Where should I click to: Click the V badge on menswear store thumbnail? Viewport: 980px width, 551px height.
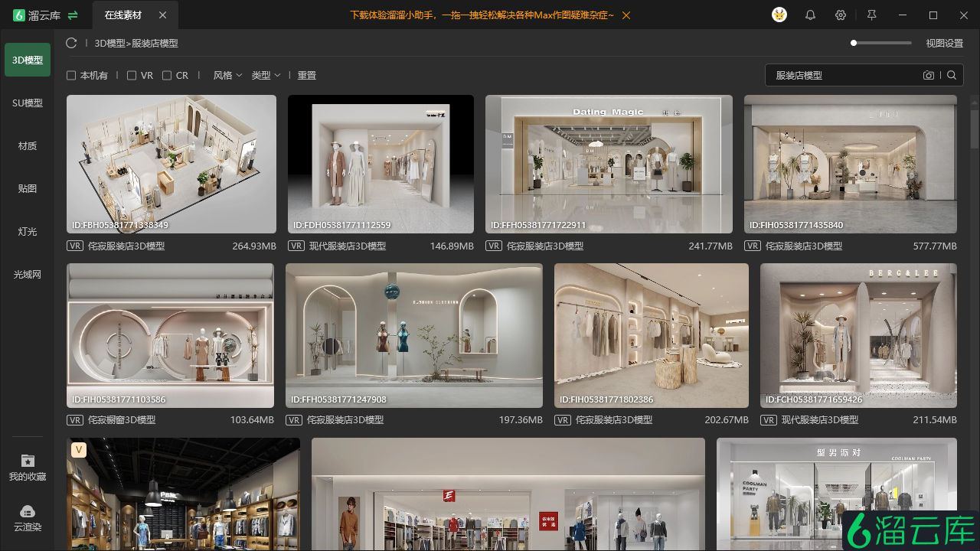click(78, 449)
